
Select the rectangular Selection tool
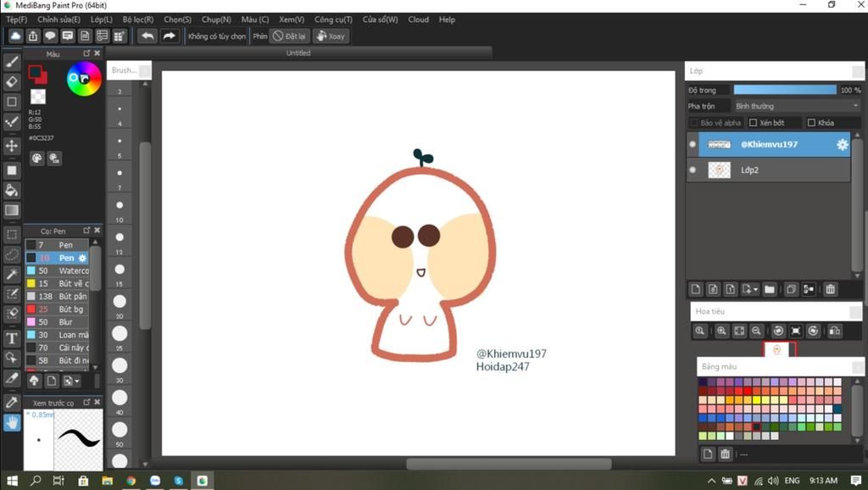pyautogui.click(x=12, y=235)
